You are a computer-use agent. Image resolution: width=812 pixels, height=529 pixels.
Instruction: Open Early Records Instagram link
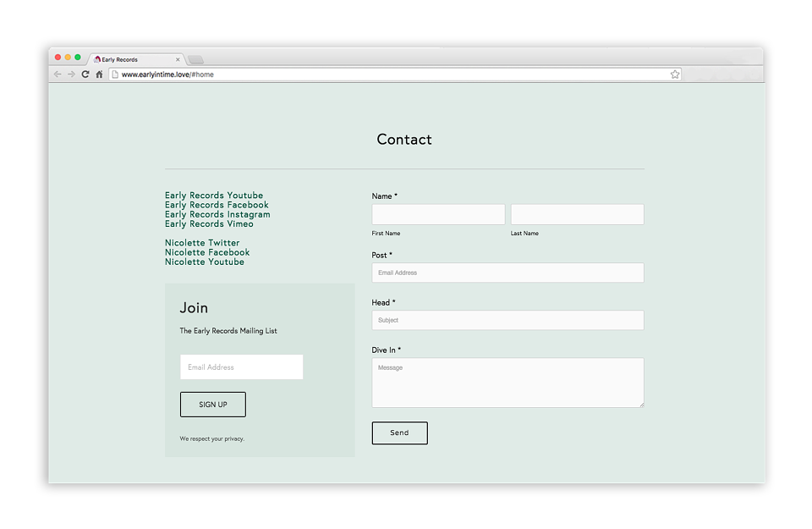click(x=217, y=214)
